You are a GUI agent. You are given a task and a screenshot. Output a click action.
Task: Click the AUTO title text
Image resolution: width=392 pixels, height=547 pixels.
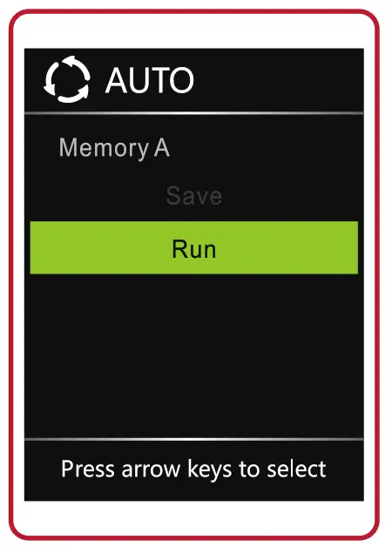149,80
